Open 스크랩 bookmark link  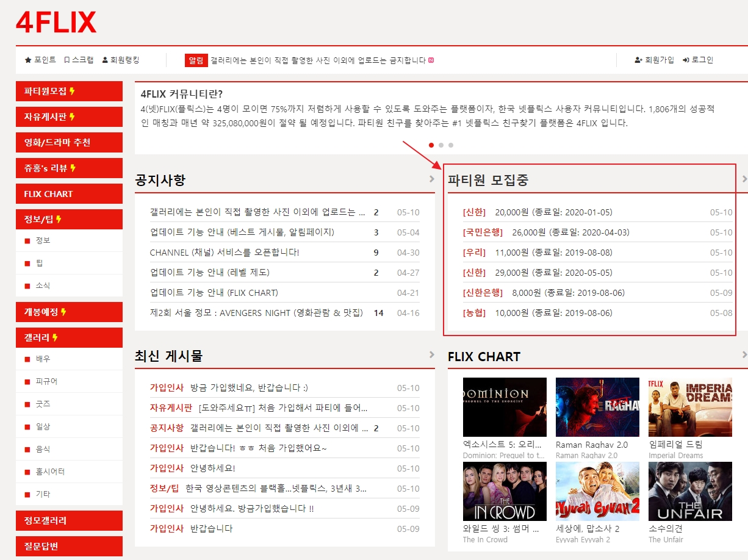click(79, 60)
